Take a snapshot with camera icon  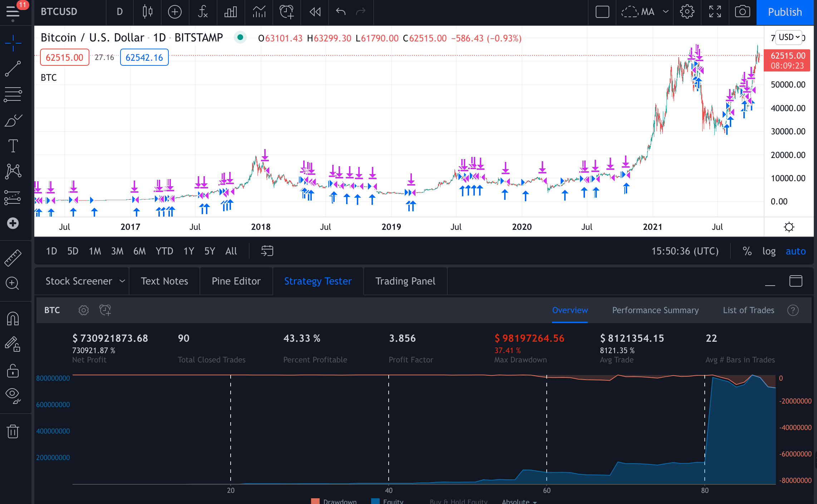pyautogui.click(x=742, y=12)
